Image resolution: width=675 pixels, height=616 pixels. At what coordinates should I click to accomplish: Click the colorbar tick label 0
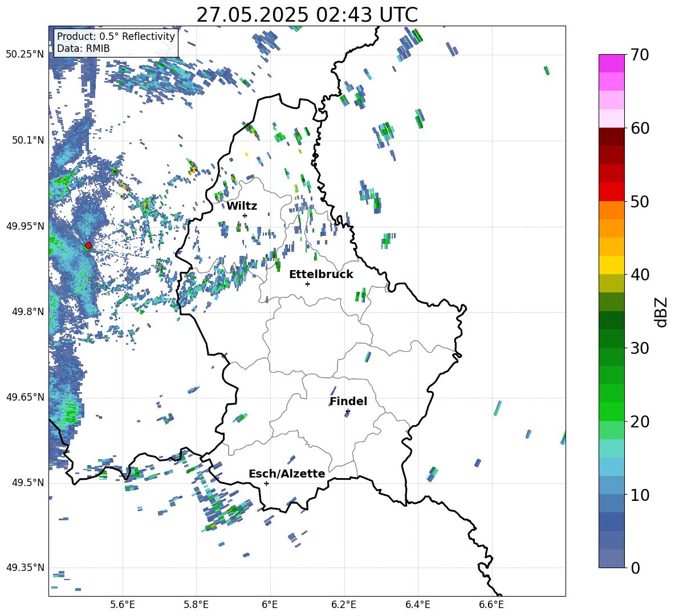[635, 568]
